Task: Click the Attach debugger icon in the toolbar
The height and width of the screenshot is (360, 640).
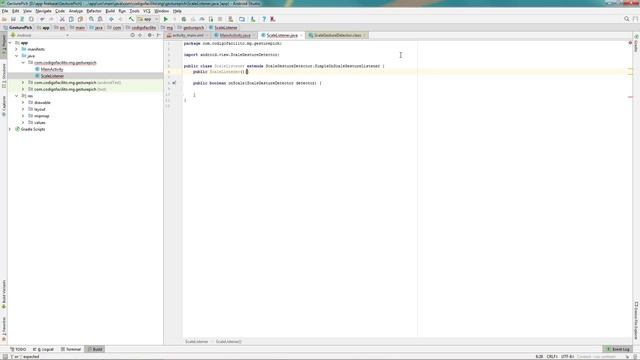Action: coord(211,19)
